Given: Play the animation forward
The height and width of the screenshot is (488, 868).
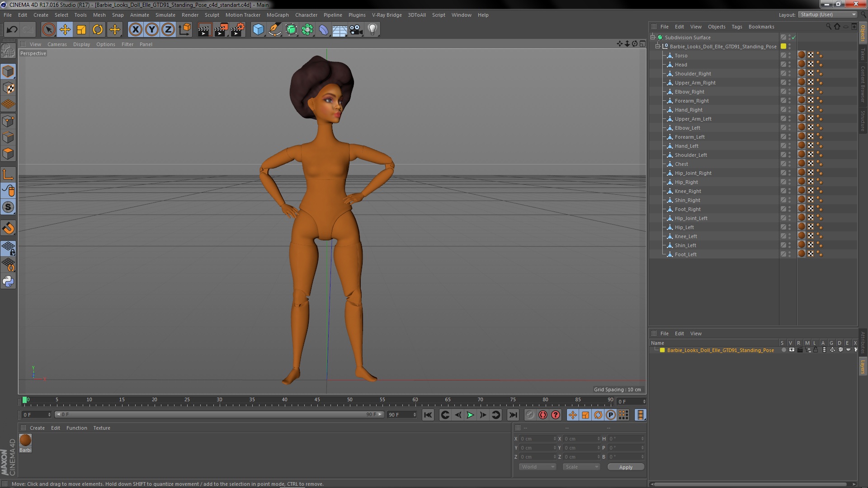Looking at the screenshot, I should point(470,415).
